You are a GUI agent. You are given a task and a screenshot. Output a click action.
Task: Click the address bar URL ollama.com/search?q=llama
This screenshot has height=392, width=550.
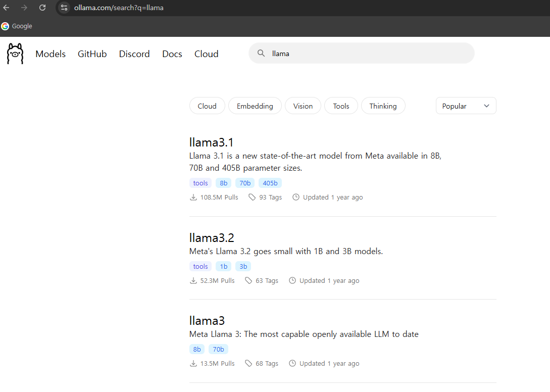coord(119,8)
